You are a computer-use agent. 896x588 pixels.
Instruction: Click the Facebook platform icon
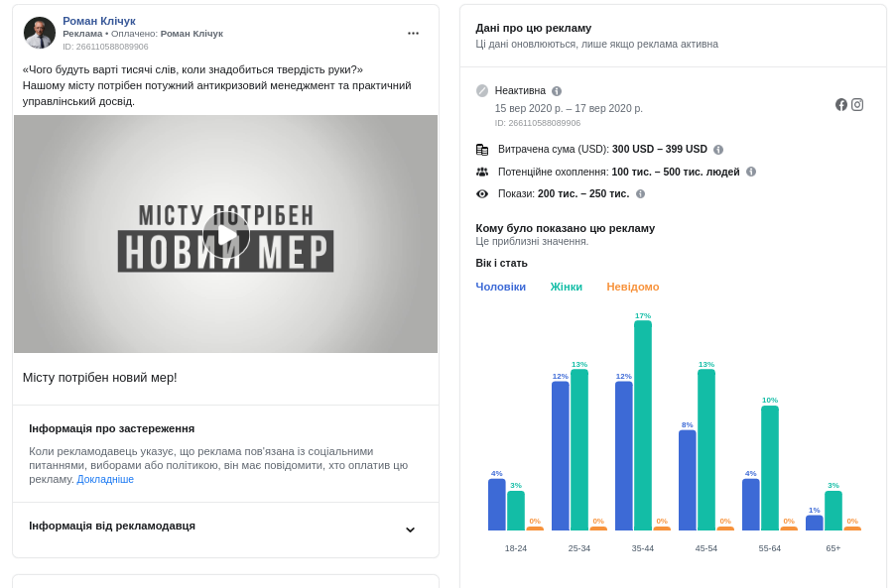pos(841,104)
